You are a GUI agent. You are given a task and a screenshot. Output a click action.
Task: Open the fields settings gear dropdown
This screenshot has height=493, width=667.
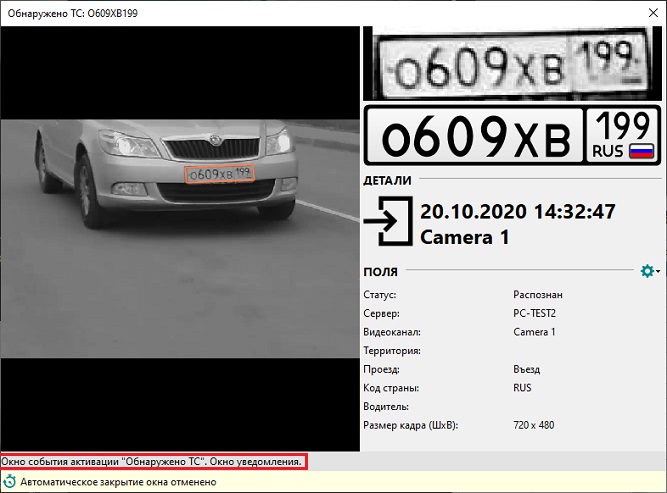[650, 271]
